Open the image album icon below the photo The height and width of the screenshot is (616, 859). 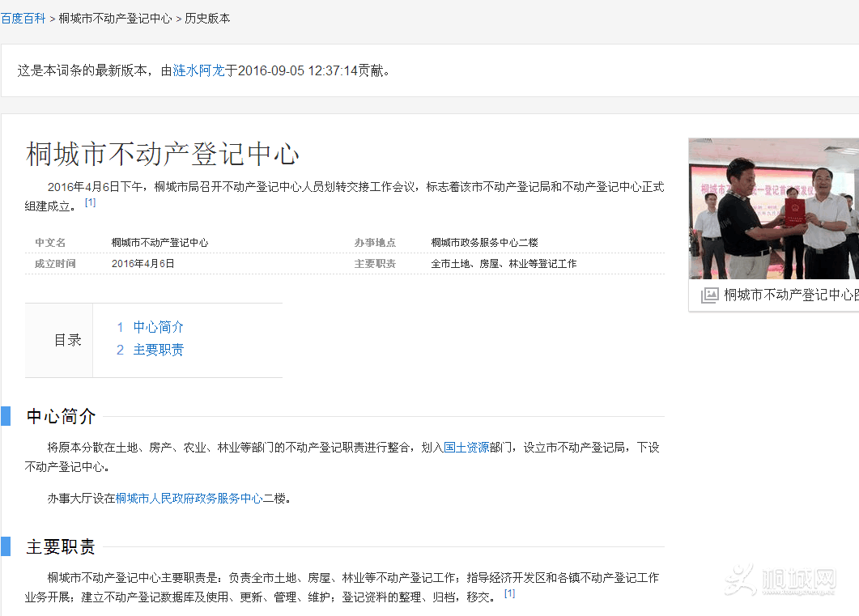click(709, 295)
